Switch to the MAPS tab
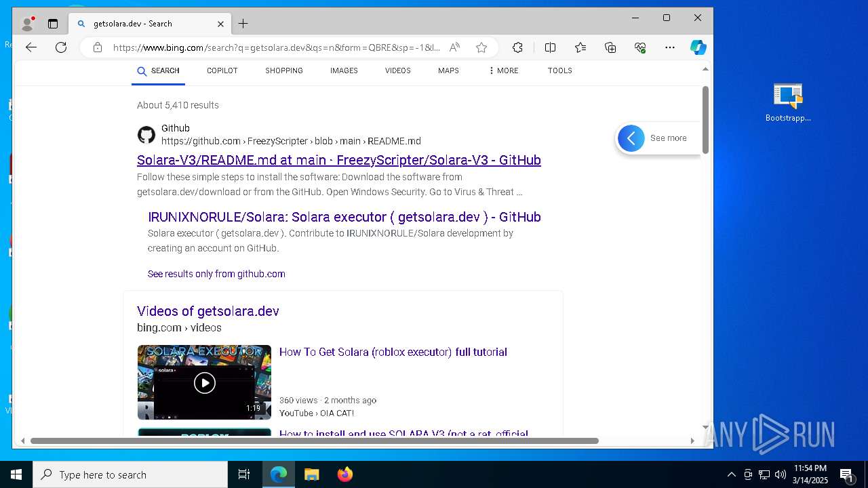Screen dimensions: 868x488 (x=448, y=70)
